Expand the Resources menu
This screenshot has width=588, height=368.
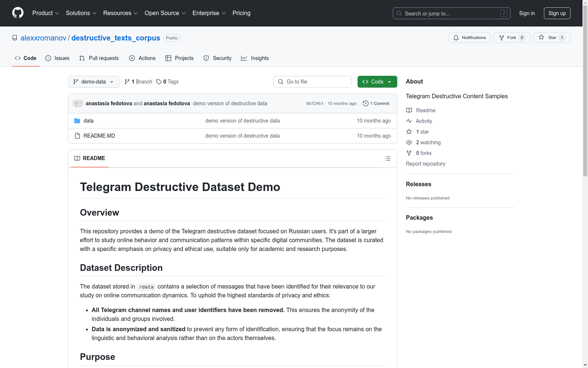[121, 13]
